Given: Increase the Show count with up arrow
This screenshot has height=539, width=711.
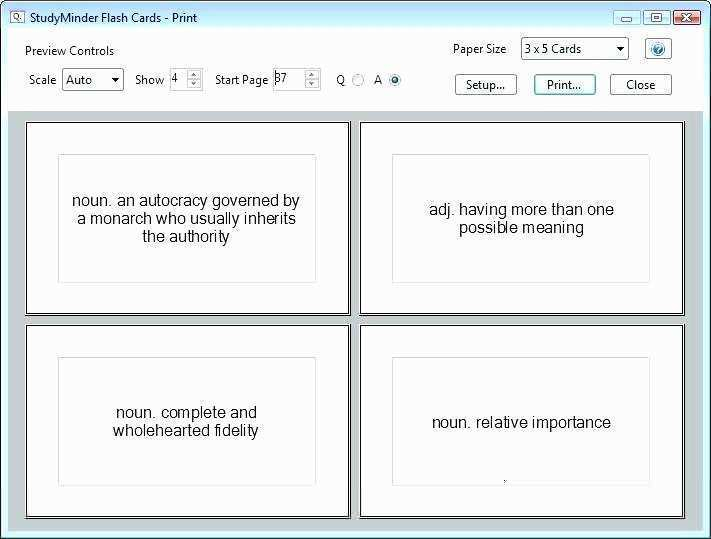Looking at the screenshot, I should pyautogui.click(x=193, y=75).
